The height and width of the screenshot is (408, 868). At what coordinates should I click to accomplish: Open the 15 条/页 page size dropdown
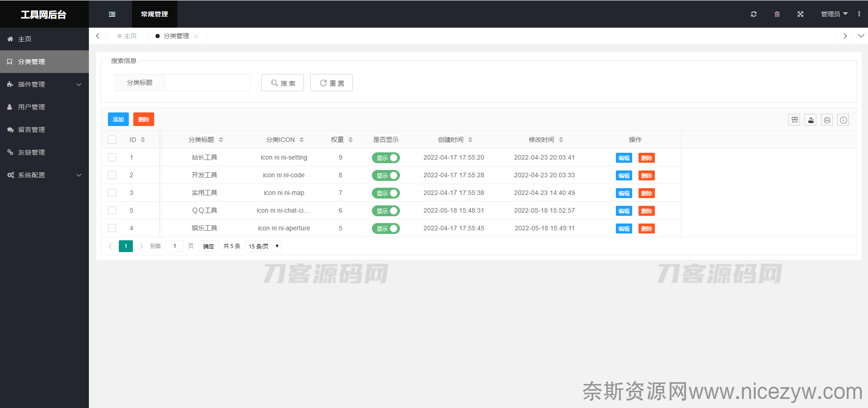pyautogui.click(x=263, y=246)
